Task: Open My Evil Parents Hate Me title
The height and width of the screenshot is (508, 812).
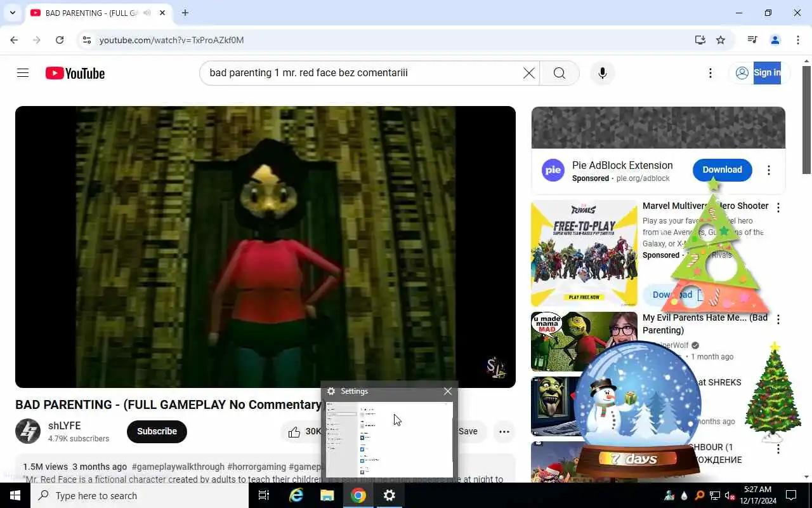Action: point(705,324)
